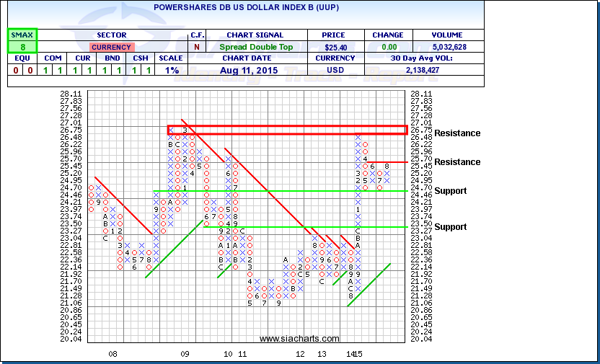Click the red resistance box at 26.75
The width and height of the screenshot is (600, 364).
[287, 130]
